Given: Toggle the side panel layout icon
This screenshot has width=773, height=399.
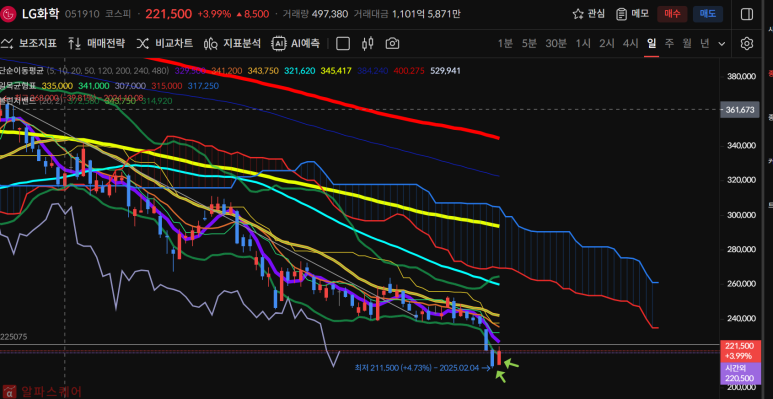Looking at the screenshot, I should point(747,14).
